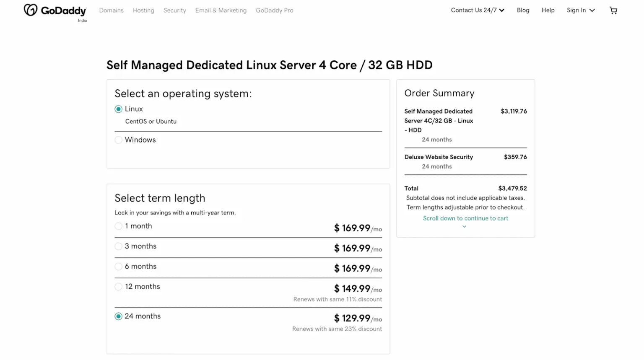
Task: Click the $3,479.52 order total
Action: click(x=513, y=189)
